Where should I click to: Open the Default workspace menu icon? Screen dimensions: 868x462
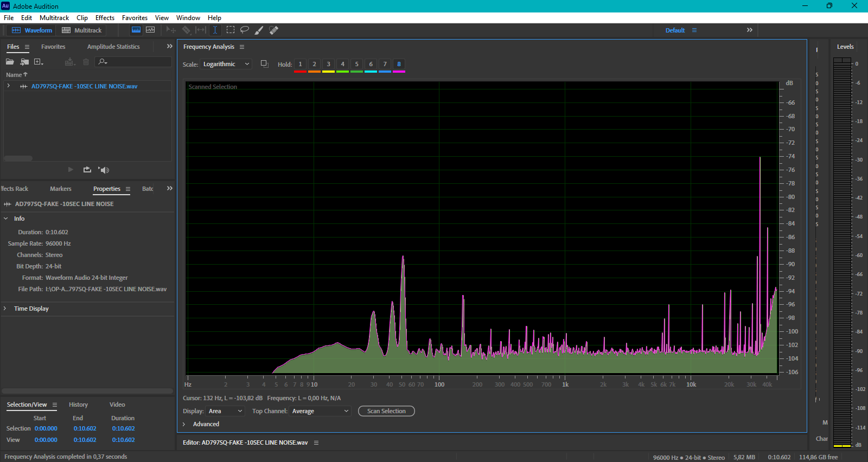point(694,30)
